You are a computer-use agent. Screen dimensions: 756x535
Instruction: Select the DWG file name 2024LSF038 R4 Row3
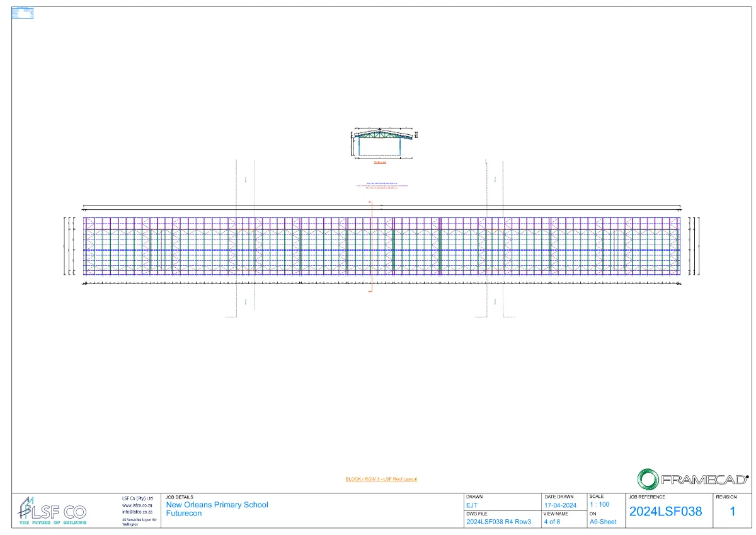point(499,521)
